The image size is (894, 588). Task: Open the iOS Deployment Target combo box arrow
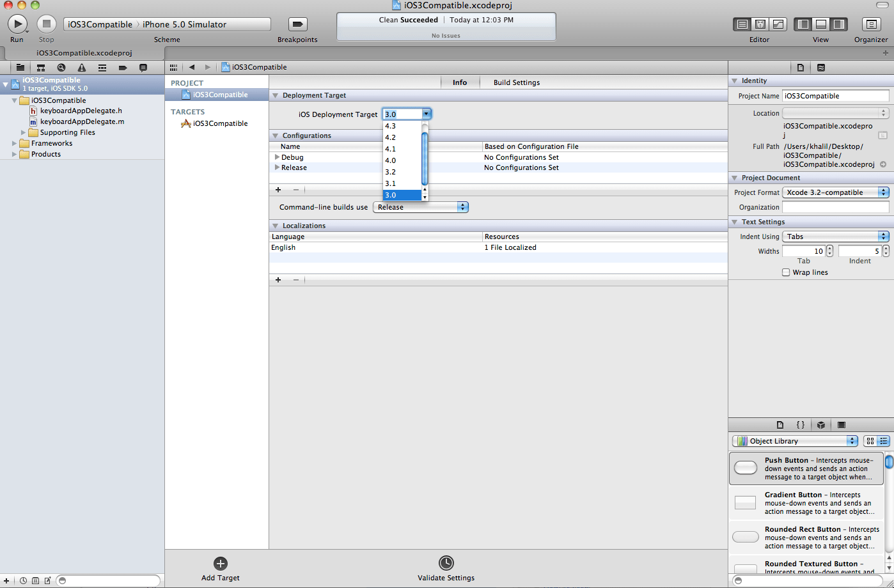tap(427, 114)
